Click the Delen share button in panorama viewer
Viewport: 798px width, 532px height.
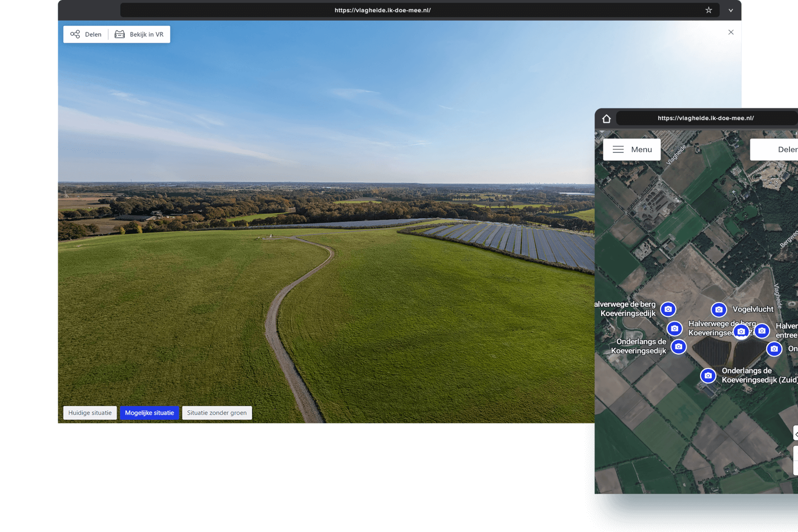tap(86, 34)
